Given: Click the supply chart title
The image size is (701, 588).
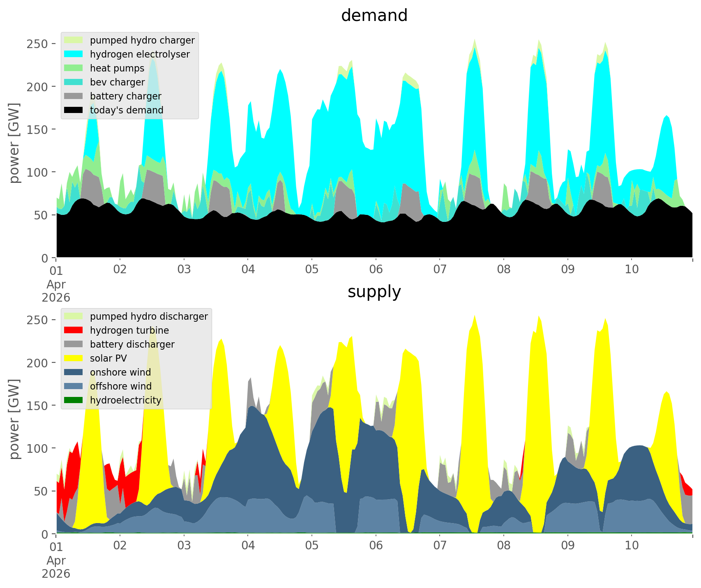Looking at the screenshot, I should 374,292.
